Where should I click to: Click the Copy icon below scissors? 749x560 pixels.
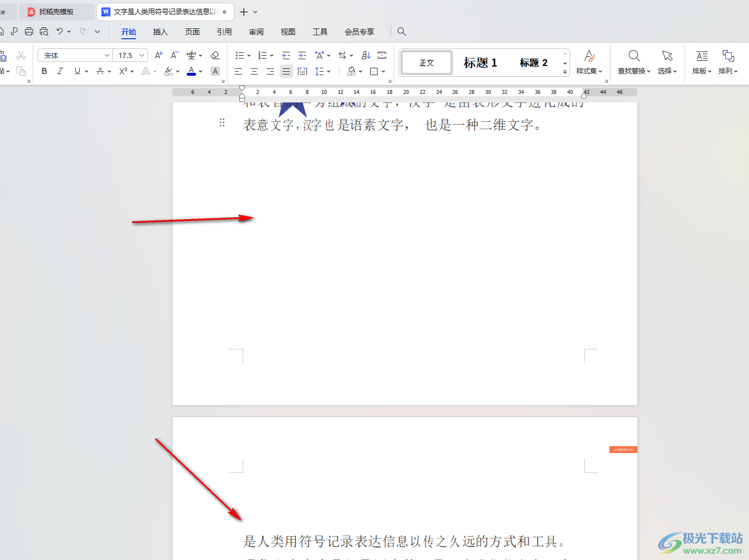pos(21,71)
